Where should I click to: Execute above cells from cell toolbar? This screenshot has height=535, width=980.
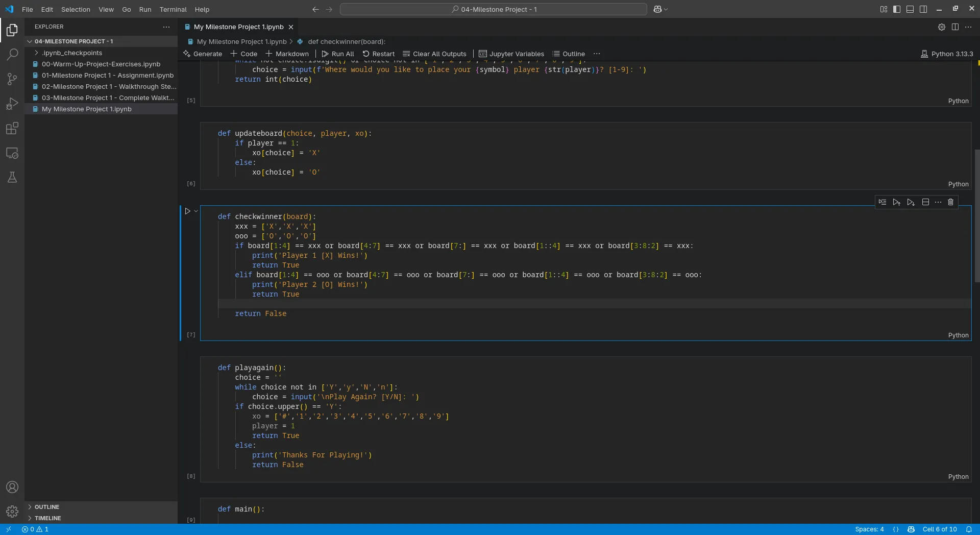pos(896,202)
